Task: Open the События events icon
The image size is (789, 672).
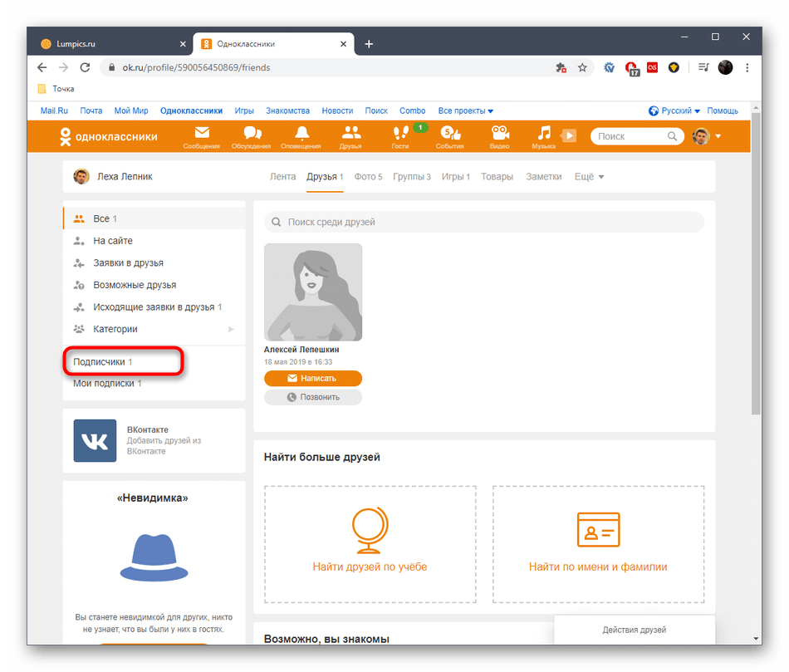Action: click(449, 133)
